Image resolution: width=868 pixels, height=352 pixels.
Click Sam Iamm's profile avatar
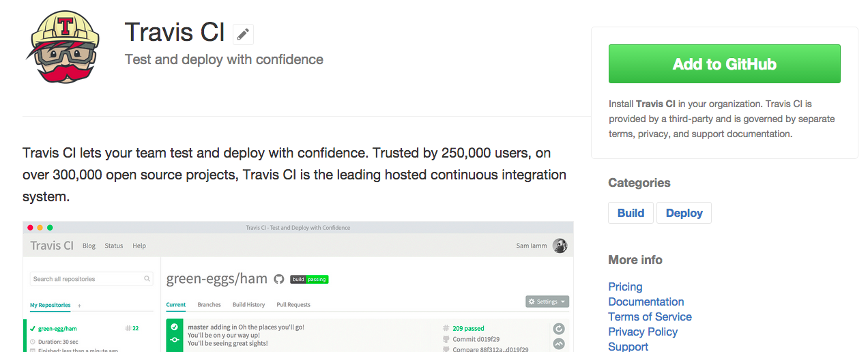[x=560, y=246]
